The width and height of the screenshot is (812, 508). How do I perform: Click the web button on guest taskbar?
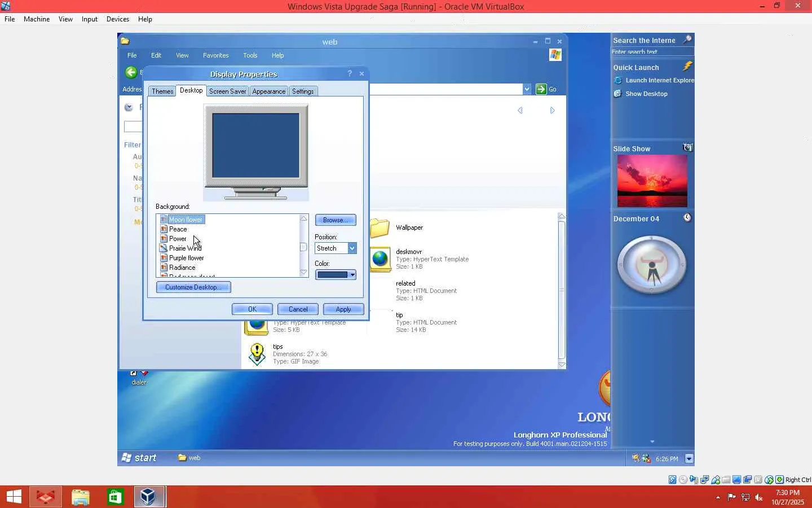(189, 458)
